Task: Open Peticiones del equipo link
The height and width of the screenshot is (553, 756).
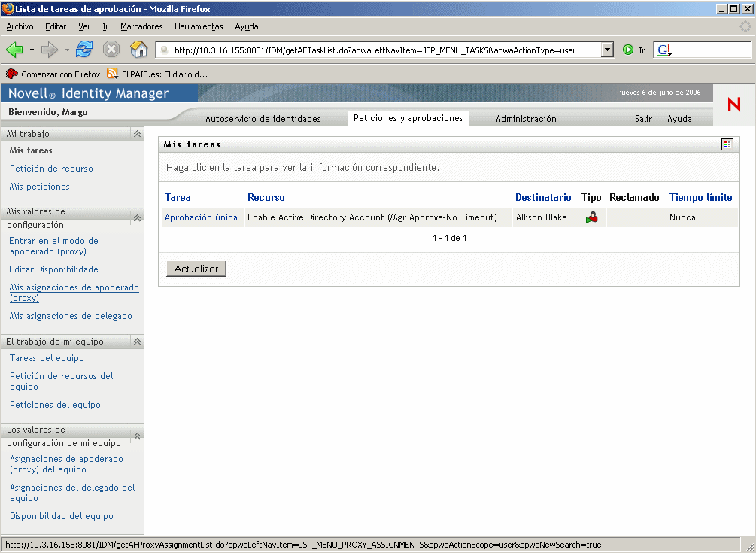Action: [55, 405]
